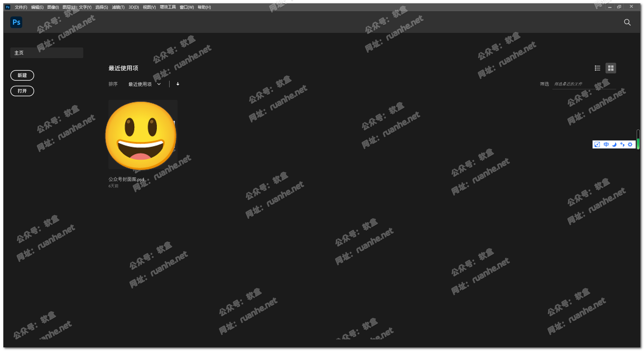The height and width of the screenshot is (351, 644).
Task: Click the Photoshop home logo icon
Action: pos(16,22)
